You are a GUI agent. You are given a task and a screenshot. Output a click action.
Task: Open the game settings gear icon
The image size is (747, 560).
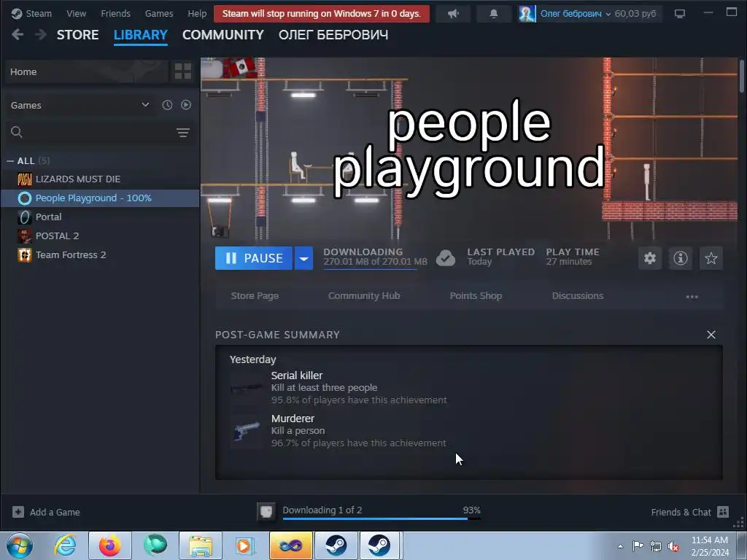(x=650, y=258)
